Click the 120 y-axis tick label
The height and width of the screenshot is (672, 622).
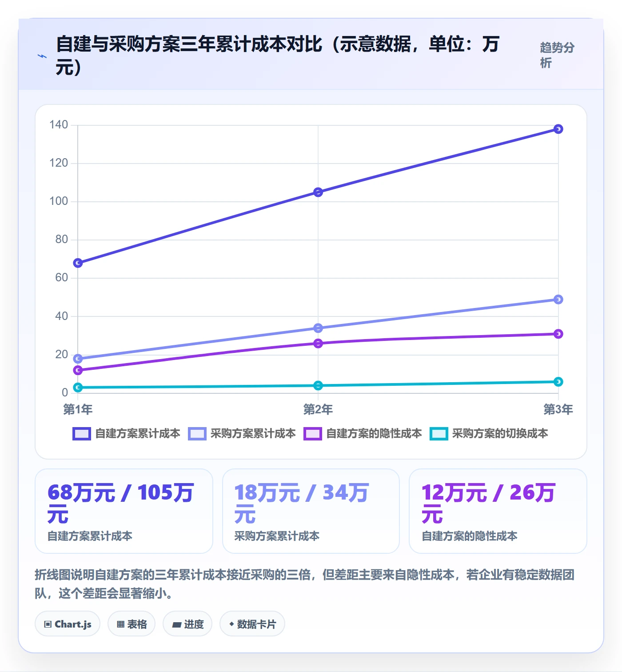(x=59, y=163)
